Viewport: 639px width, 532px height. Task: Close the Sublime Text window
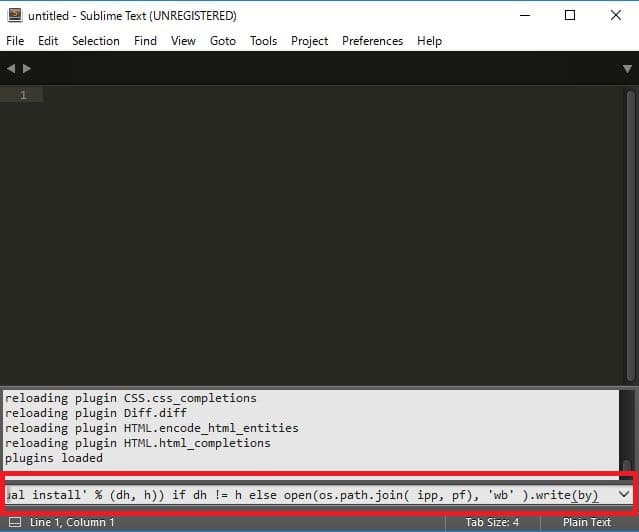point(616,15)
